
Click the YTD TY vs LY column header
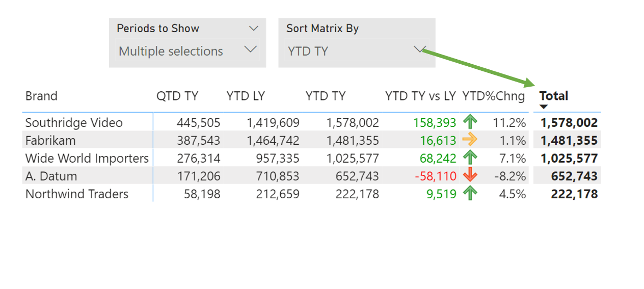click(x=420, y=96)
